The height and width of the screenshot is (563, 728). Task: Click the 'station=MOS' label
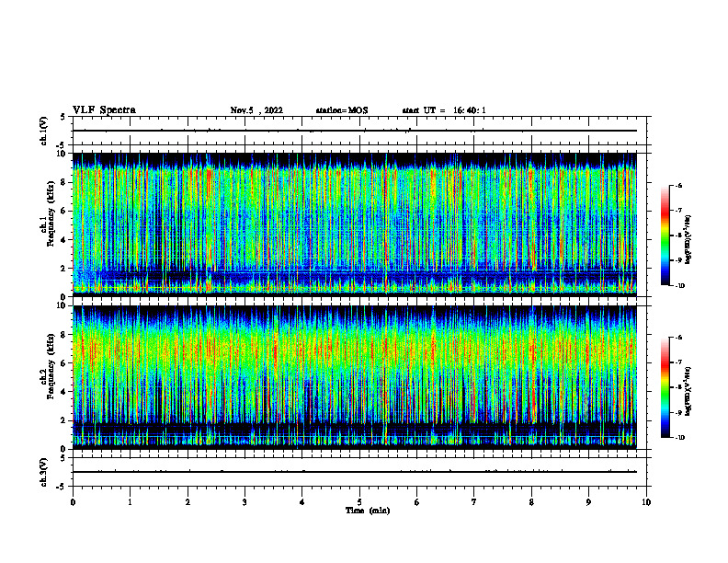(x=342, y=110)
